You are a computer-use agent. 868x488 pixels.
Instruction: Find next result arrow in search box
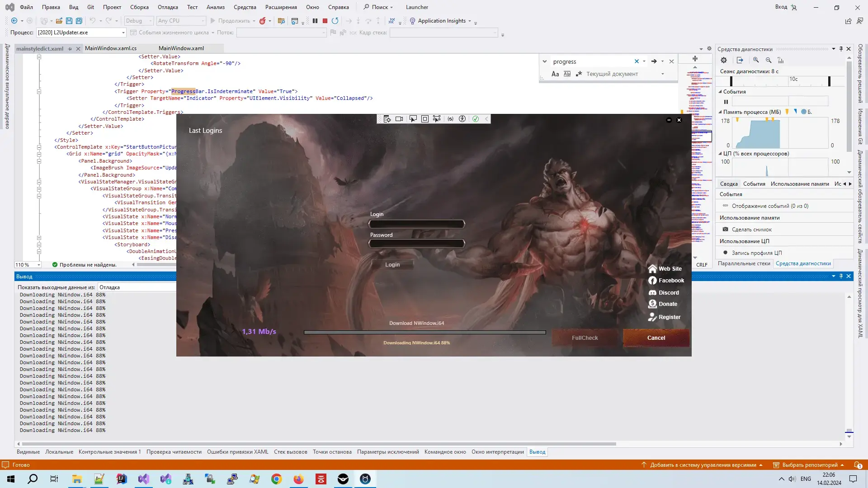coord(654,61)
